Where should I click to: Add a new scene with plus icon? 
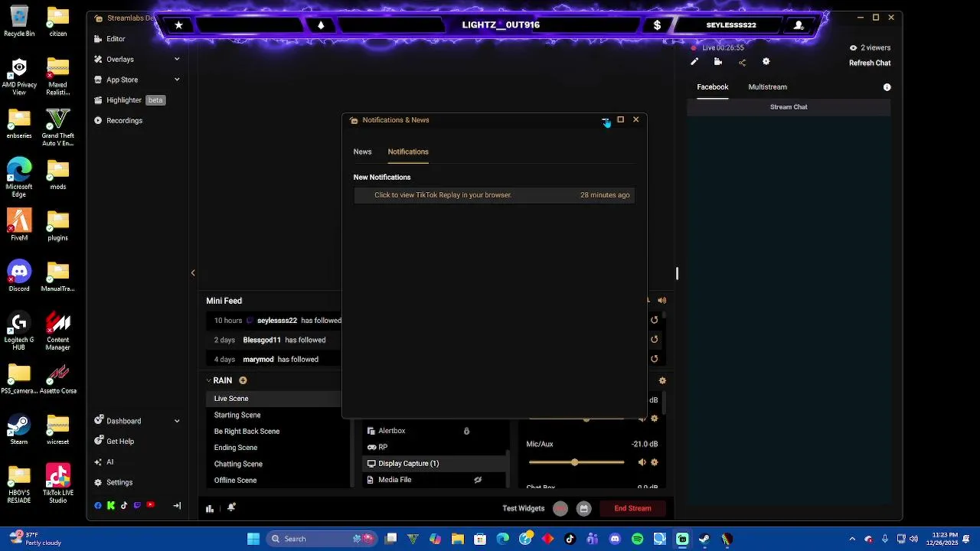[x=243, y=380]
